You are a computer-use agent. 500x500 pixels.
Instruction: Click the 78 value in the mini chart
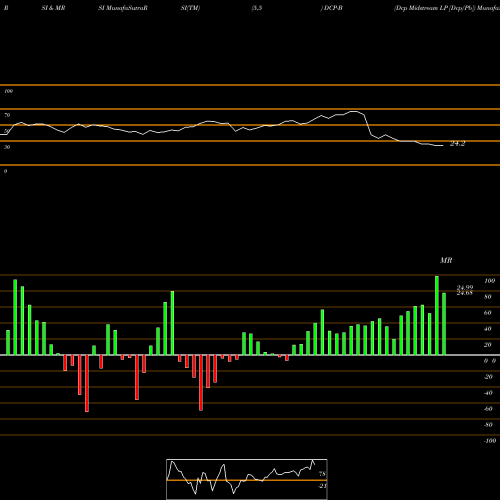[322, 474]
